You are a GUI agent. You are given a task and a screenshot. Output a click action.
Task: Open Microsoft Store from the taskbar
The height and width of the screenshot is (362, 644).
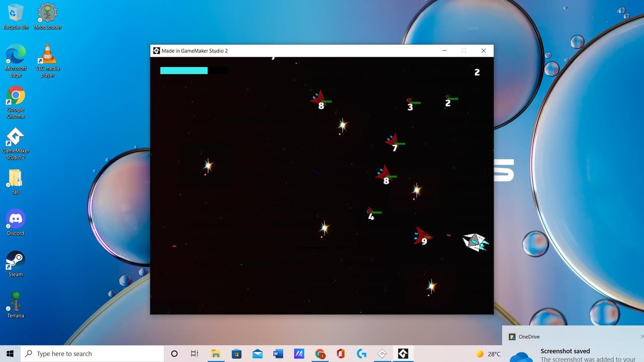coord(236,353)
